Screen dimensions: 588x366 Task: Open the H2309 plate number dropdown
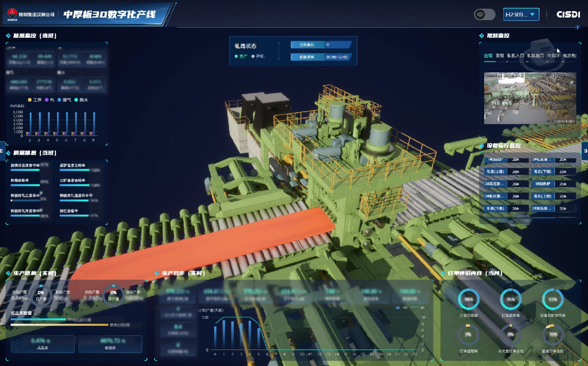point(521,14)
